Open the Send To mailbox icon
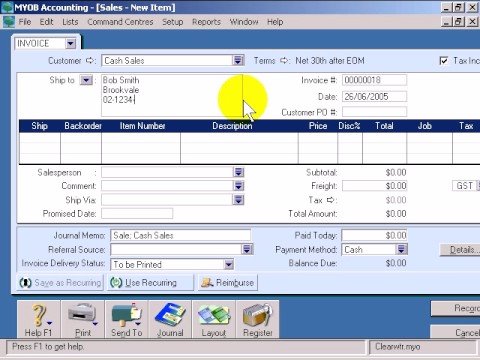 pos(126,319)
